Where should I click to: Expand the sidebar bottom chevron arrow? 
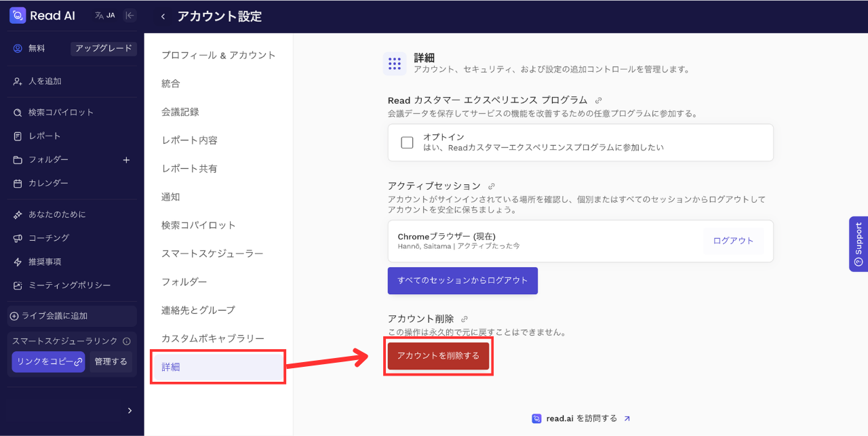click(x=130, y=410)
